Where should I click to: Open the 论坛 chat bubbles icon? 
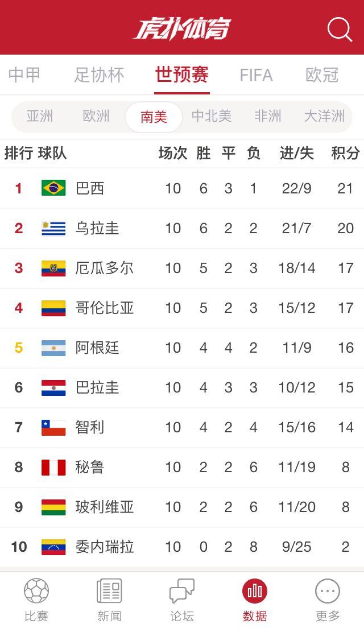(182, 591)
